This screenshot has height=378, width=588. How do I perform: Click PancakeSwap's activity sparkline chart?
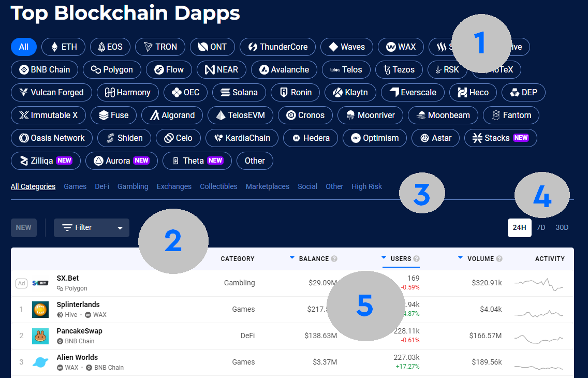(538, 337)
